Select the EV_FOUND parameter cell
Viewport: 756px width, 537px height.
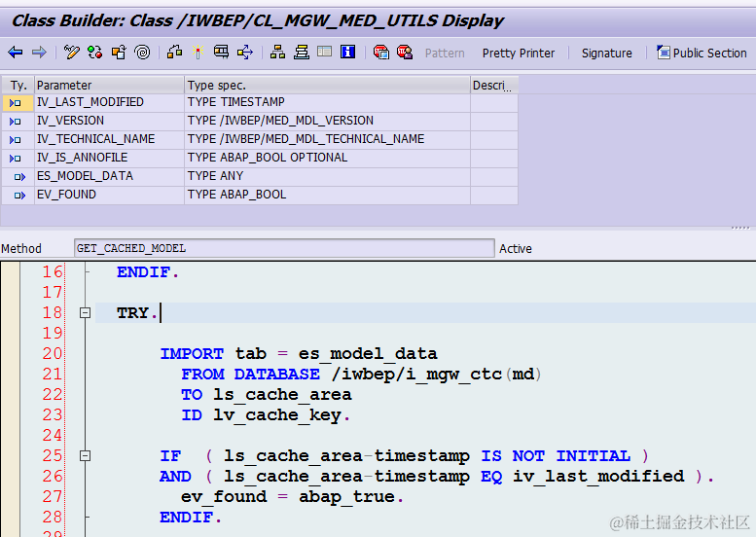pyautogui.click(x=109, y=195)
